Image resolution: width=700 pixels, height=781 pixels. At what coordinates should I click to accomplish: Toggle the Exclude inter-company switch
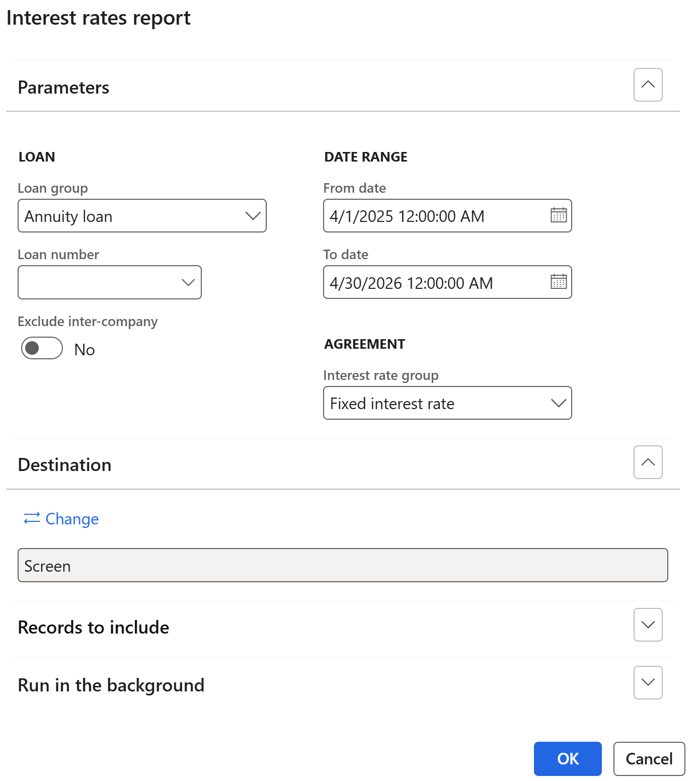(42, 348)
